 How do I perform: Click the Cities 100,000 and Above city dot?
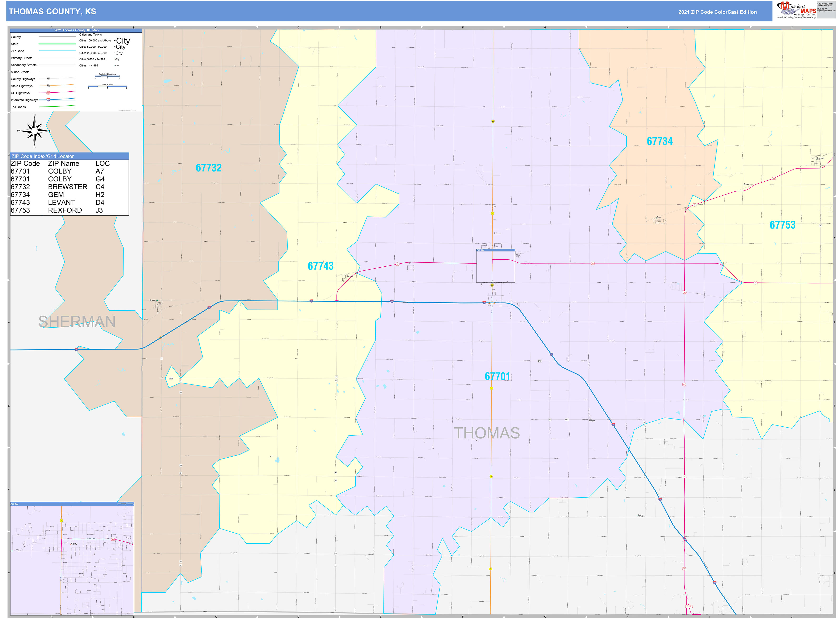click(x=115, y=40)
